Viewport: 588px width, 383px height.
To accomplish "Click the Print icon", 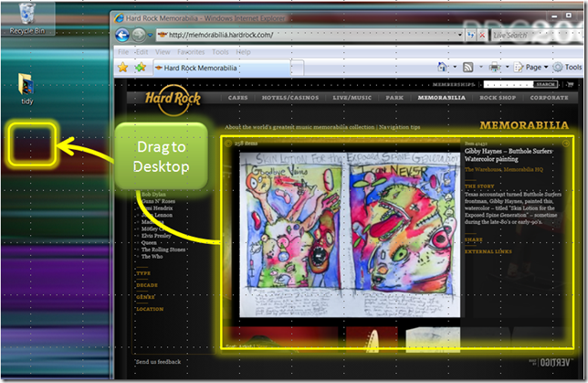I will pyautogui.click(x=495, y=68).
